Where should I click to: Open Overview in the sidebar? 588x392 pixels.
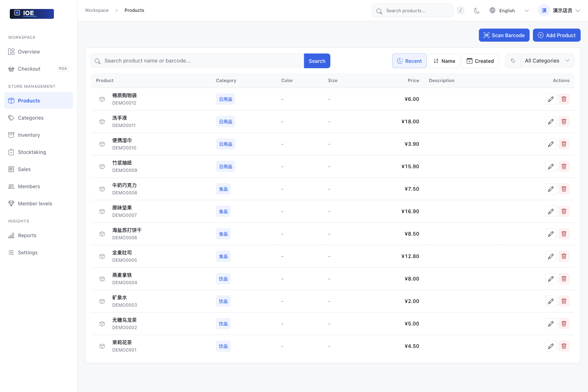[38, 52]
